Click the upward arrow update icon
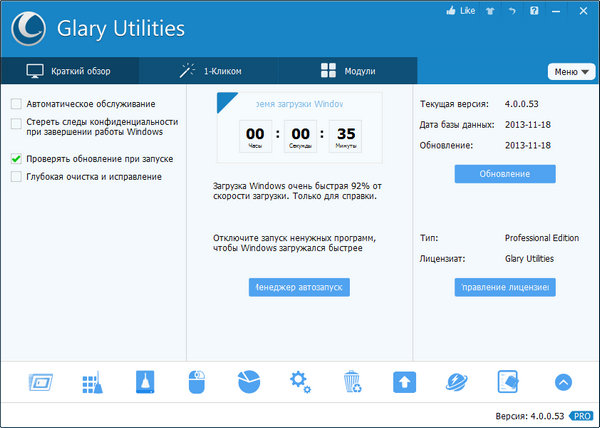 (404, 381)
